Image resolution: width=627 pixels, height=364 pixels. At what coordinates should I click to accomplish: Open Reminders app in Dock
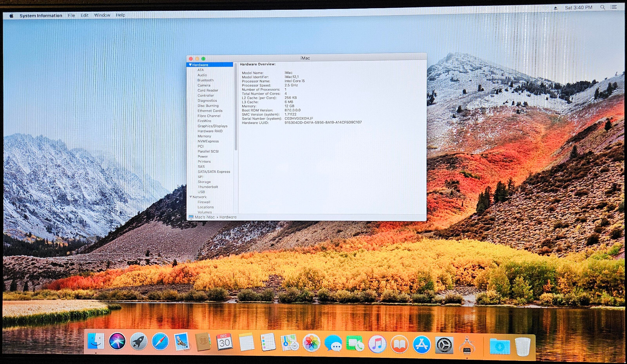tap(268, 342)
